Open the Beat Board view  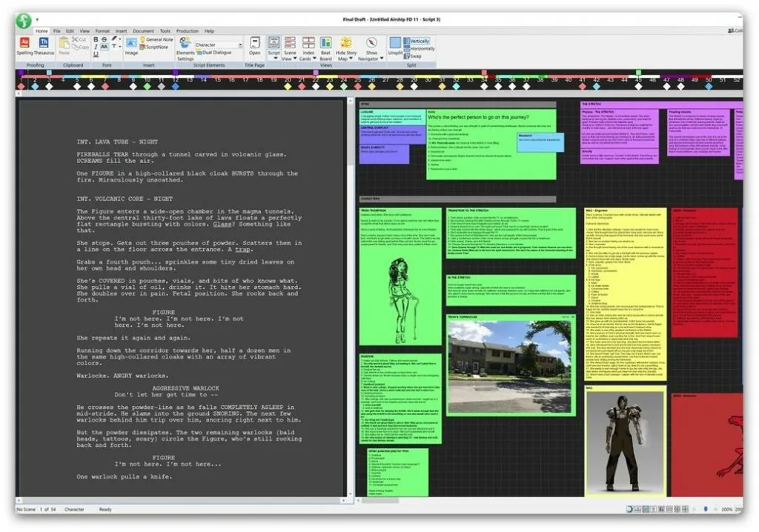coord(326,48)
